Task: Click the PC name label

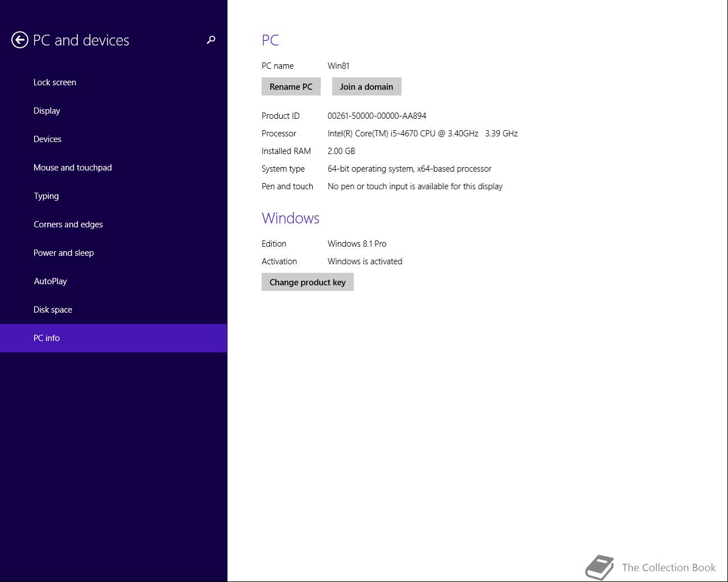Action: point(278,66)
